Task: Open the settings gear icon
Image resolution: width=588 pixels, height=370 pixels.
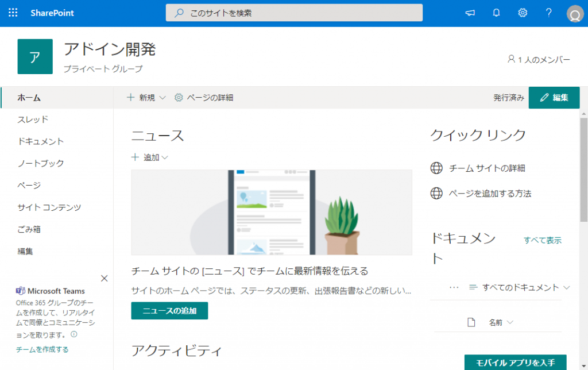Action: [x=523, y=13]
